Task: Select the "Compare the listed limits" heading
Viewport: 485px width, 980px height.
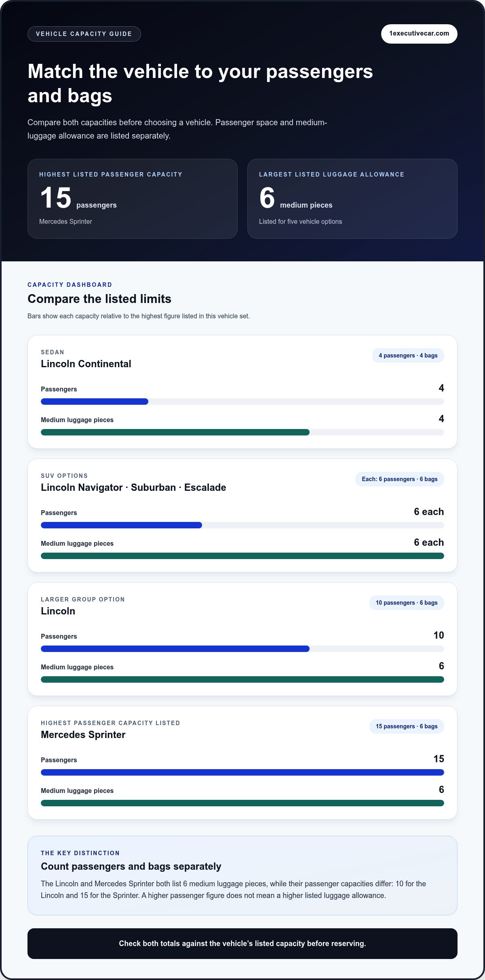Action: (99, 299)
